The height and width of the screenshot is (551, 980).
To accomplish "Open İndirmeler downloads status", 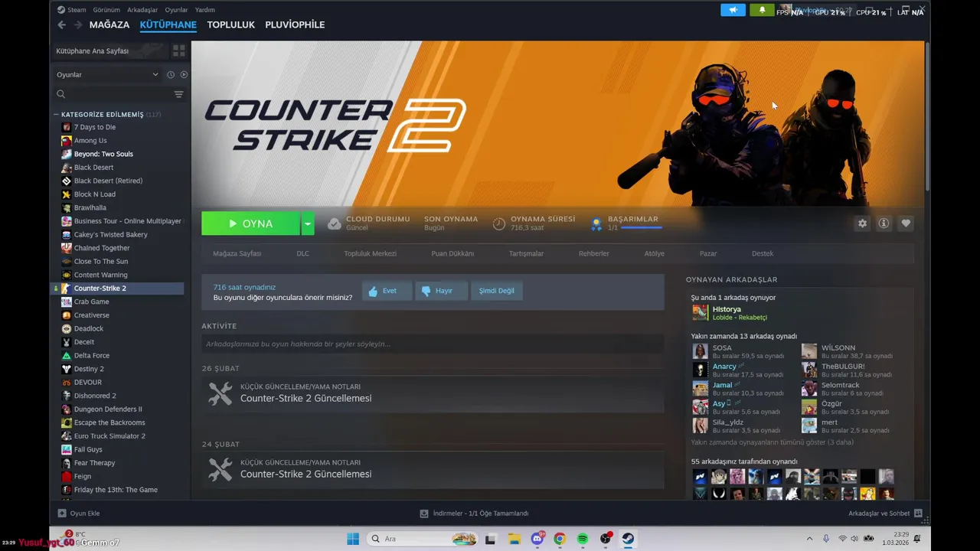I will (x=474, y=514).
